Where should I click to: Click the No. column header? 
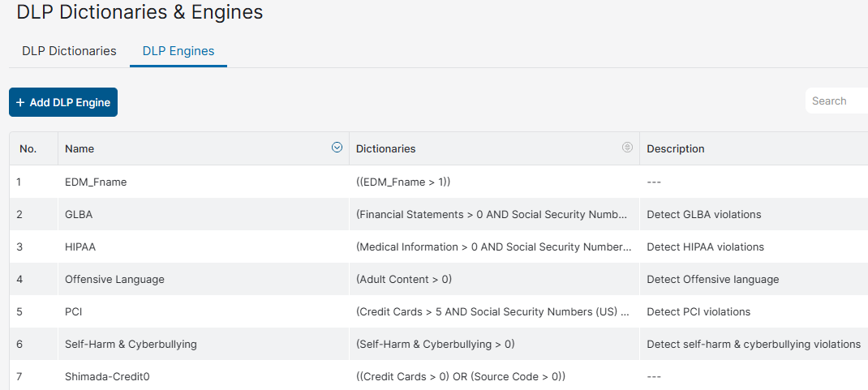(x=28, y=149)
